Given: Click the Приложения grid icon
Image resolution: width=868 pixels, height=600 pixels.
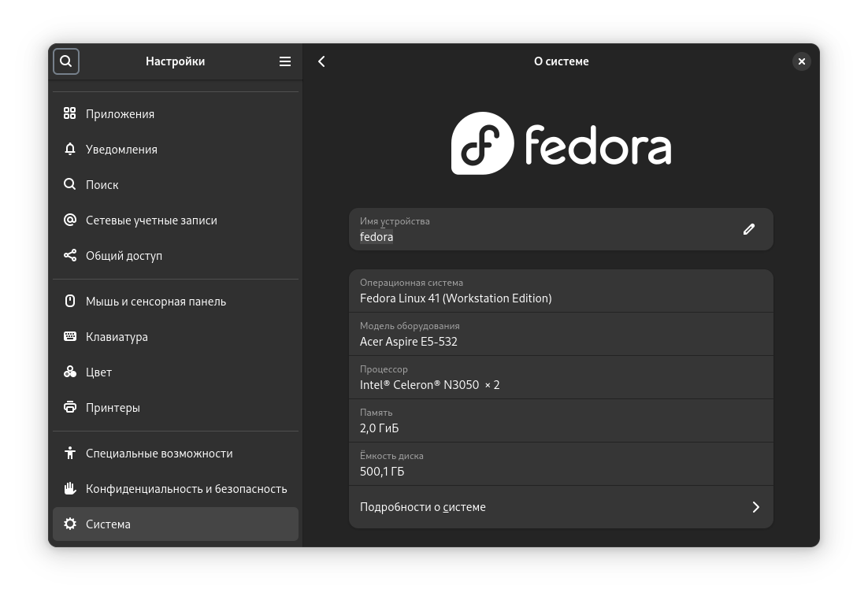Looking at the screenshot, I should tap(70, 113).
